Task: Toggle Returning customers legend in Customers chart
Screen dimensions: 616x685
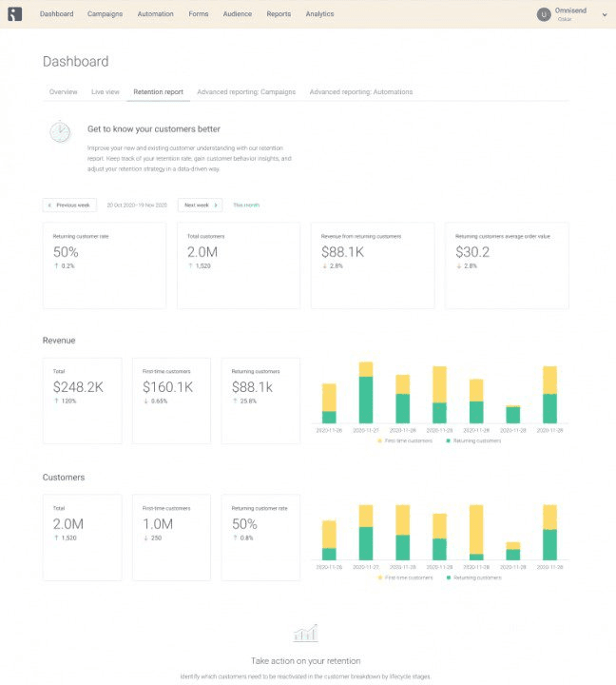Action: click(474, 577)
